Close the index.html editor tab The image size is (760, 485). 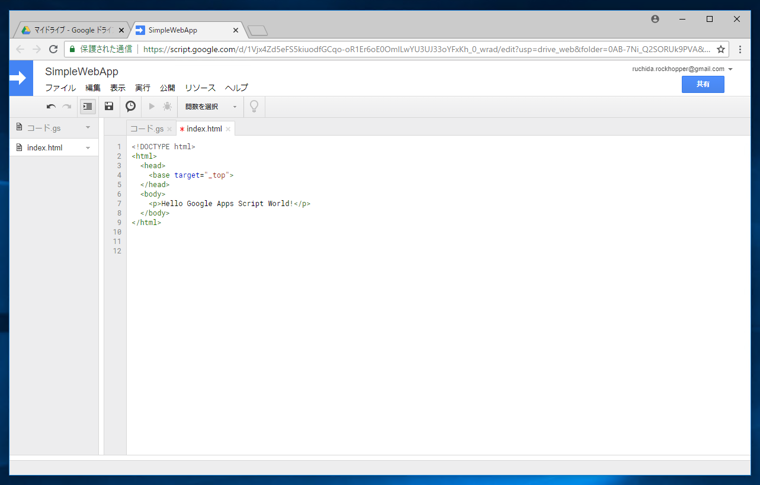point(228,129)
